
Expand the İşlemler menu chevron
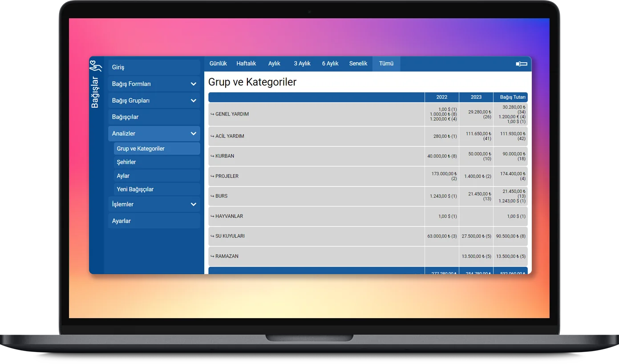click(x=194, y=204)
